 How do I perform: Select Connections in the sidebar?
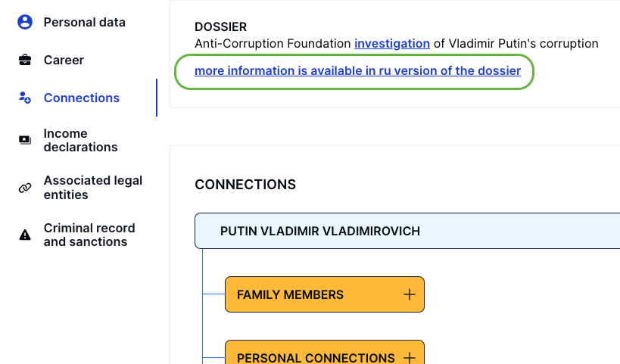[82, 98]
